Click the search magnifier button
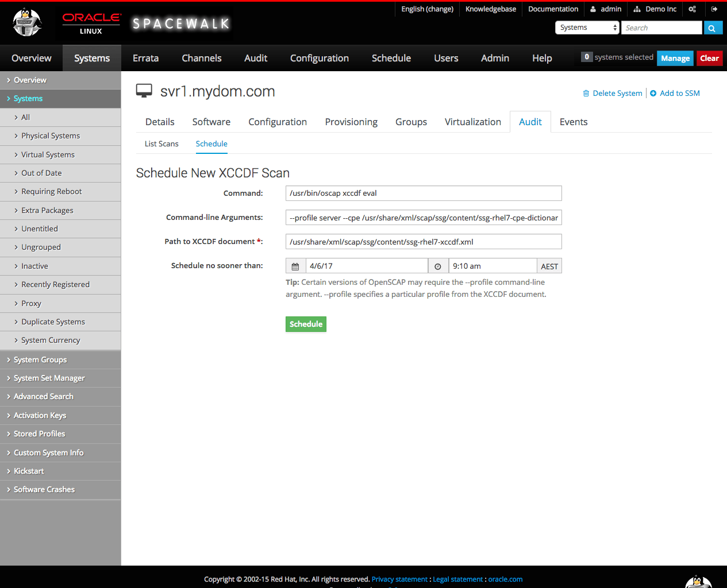This screenshot has width=727, height=588. pyautogui.click(x=713, y=28)
